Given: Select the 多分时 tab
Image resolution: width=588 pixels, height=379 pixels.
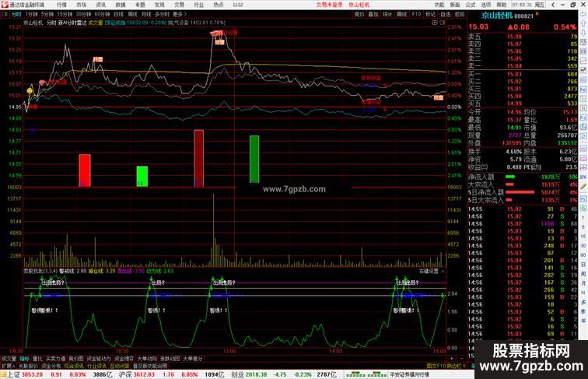Looking at the screenshot, I should [x=162, y=14].
